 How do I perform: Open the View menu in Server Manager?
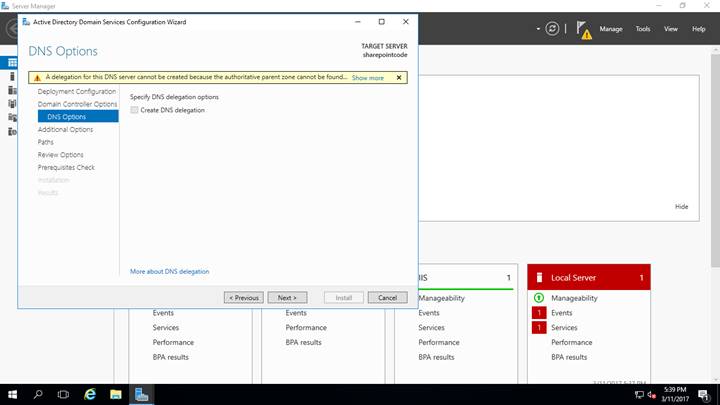click(x=671, y=29)
